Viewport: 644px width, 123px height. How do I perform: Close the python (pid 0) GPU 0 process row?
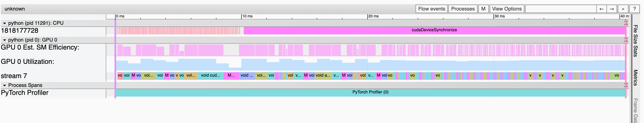click(626, 40)
